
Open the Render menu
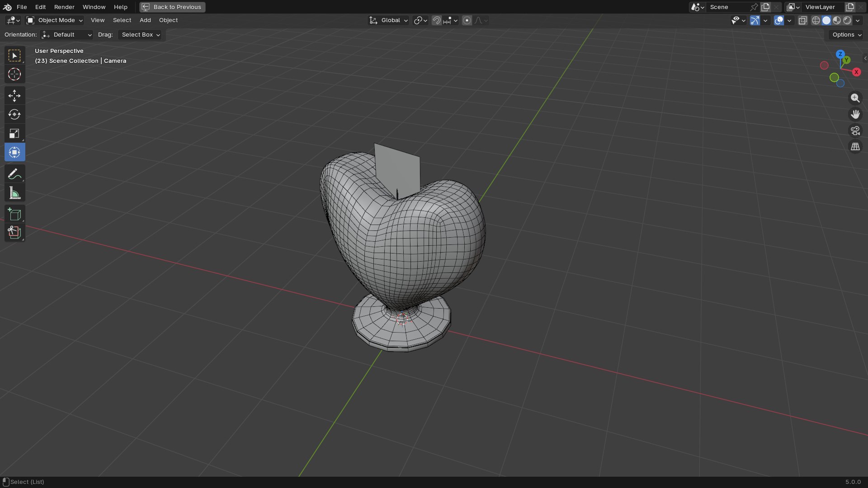[64, 7]
